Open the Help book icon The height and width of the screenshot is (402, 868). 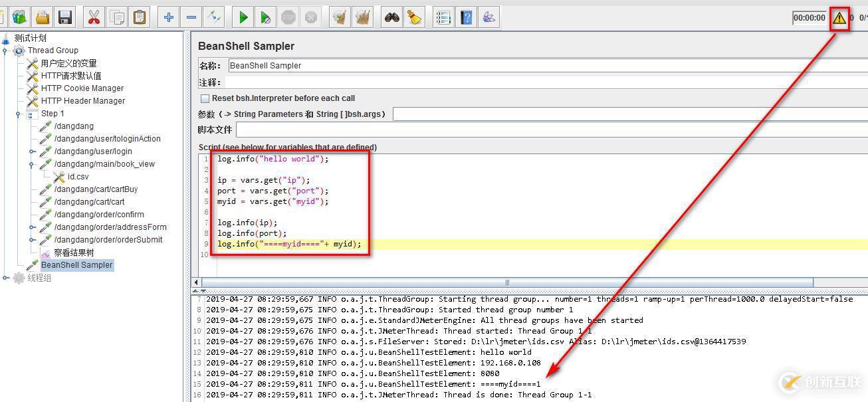click(467, 18)
